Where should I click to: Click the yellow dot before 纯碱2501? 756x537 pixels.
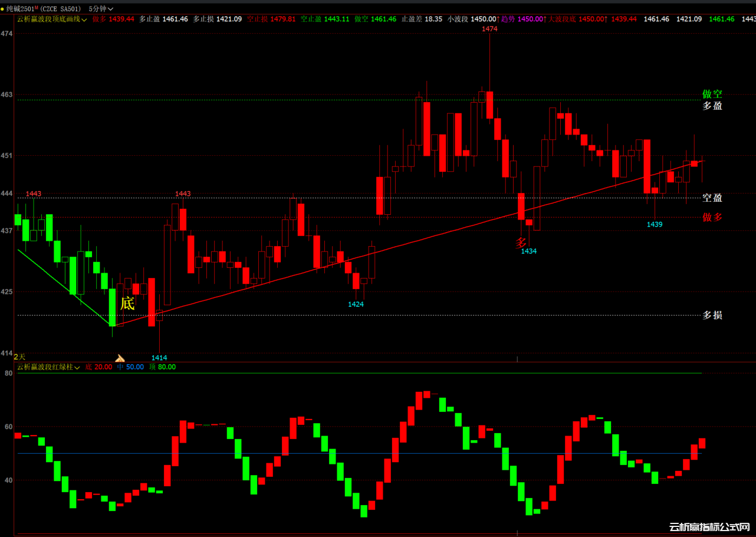2,9
